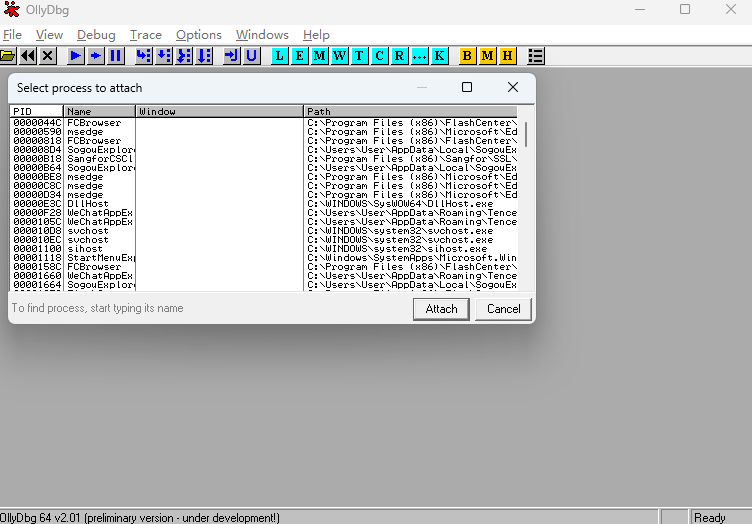Click the Step over icon

164,56
